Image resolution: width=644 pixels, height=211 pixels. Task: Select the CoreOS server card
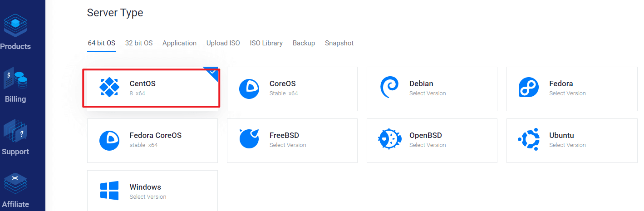[x=292, y=89]
